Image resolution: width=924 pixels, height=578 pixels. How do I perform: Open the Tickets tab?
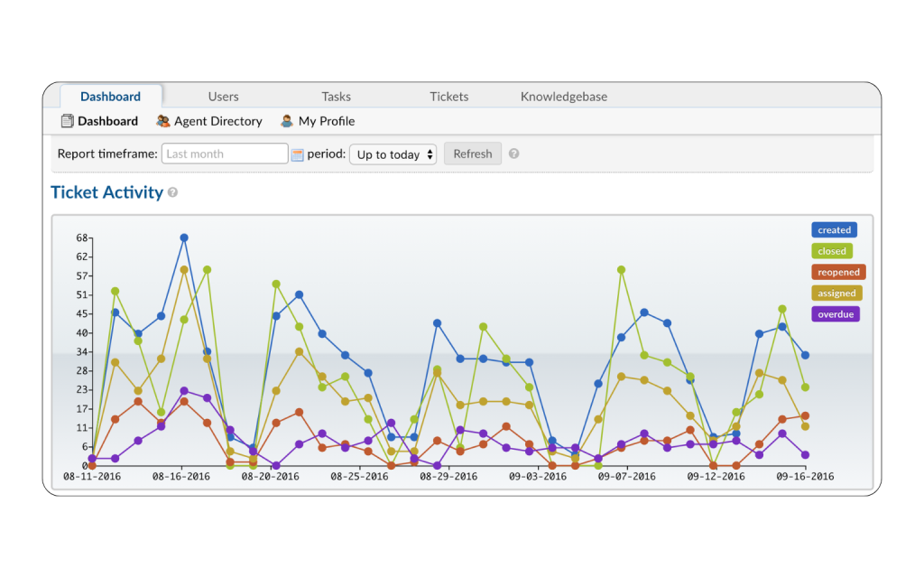448,97
